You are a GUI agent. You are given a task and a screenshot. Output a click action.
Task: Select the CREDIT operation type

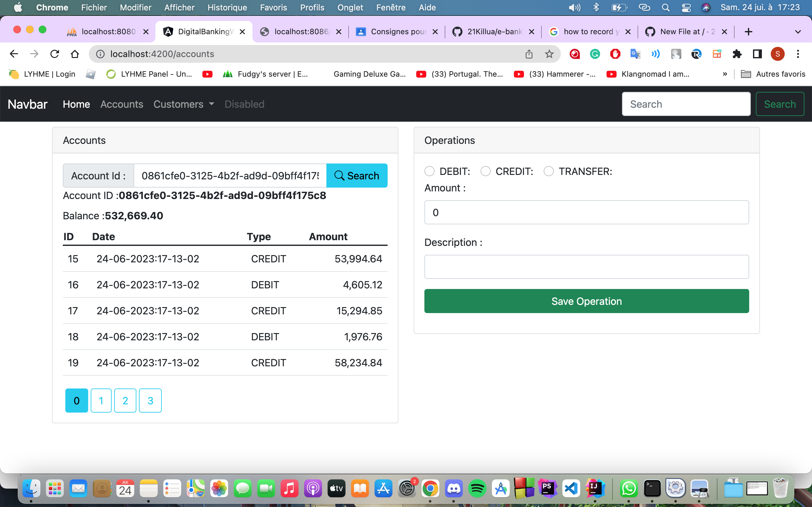[486, 171]
